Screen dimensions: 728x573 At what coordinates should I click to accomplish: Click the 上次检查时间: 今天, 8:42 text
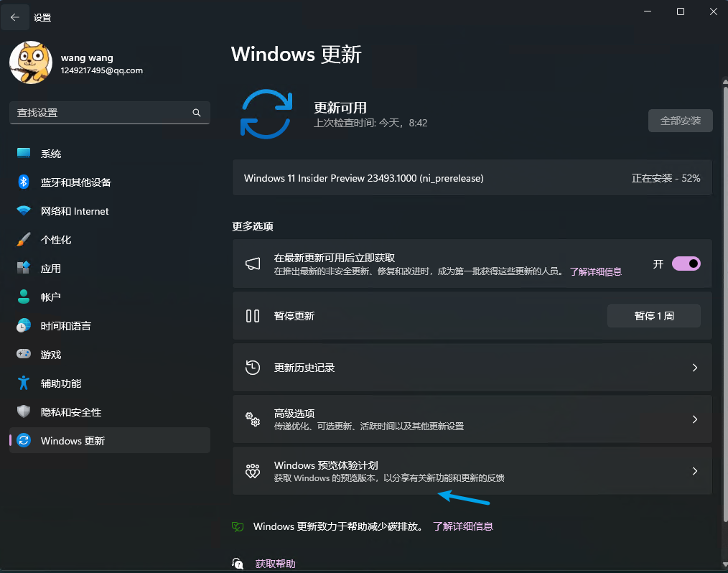tap(370, 123)
